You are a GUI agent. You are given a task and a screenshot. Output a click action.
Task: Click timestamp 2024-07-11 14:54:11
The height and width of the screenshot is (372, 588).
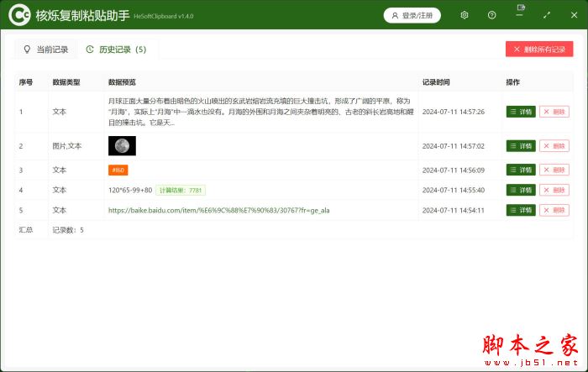(454, 211)
